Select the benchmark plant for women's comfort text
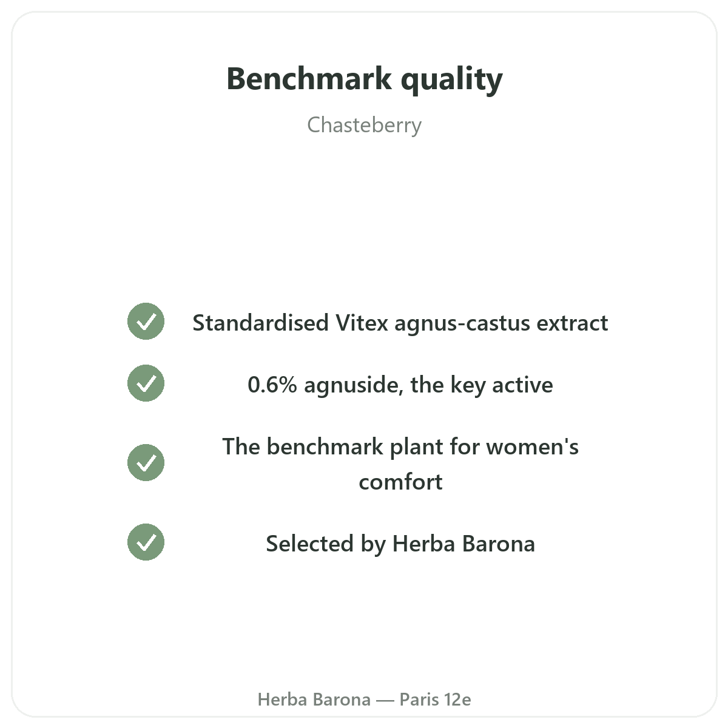Viewport: 728px width, 728px height. (400, 464)
